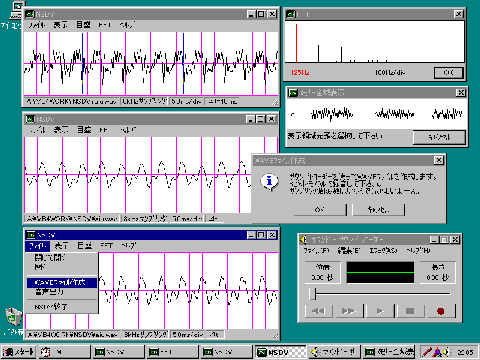
Task: Click the seek-to-start rewind button
Action: point(318,311)
